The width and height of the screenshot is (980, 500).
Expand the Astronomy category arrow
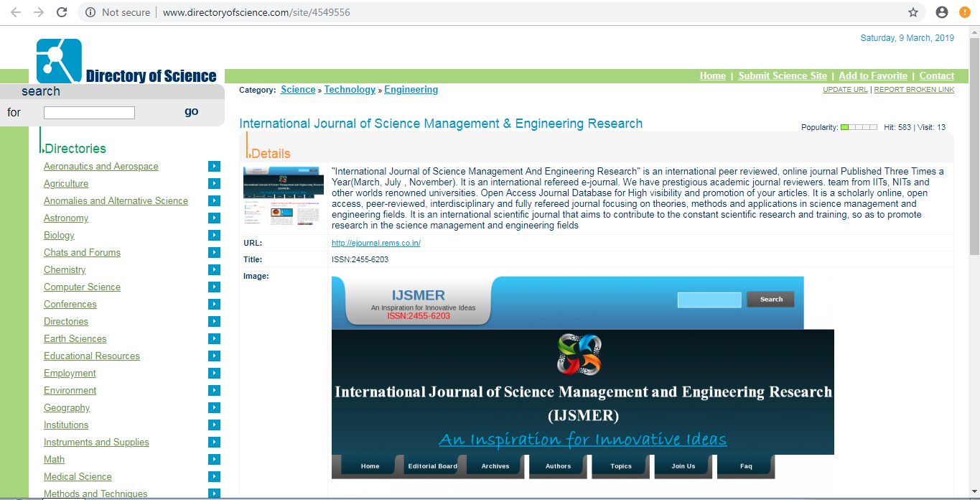(x=214, y=218)
